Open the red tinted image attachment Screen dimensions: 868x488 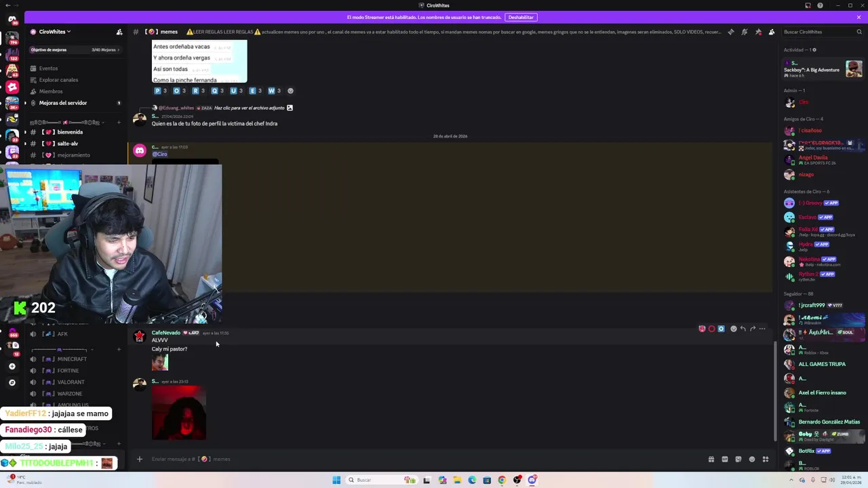pyautogui.click(x=179, y=413)
